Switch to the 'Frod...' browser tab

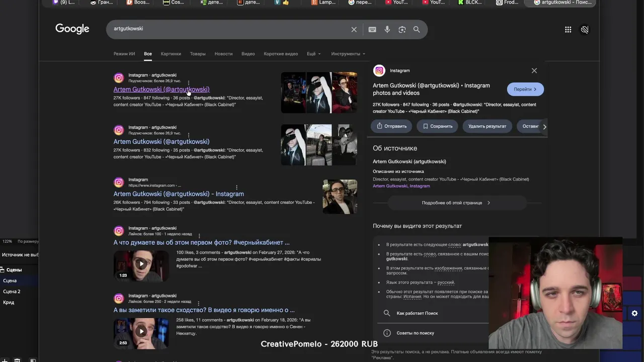tap(507, 3)
